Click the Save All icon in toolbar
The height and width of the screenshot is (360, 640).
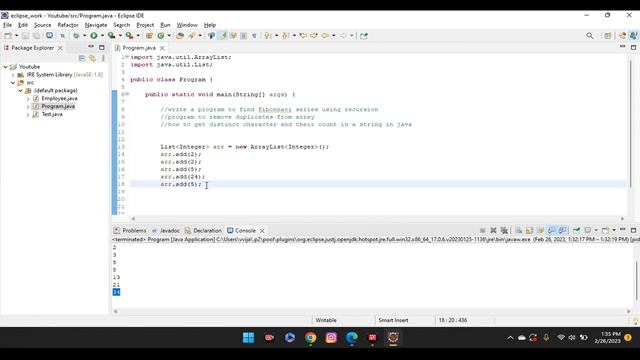coord(36,36)
